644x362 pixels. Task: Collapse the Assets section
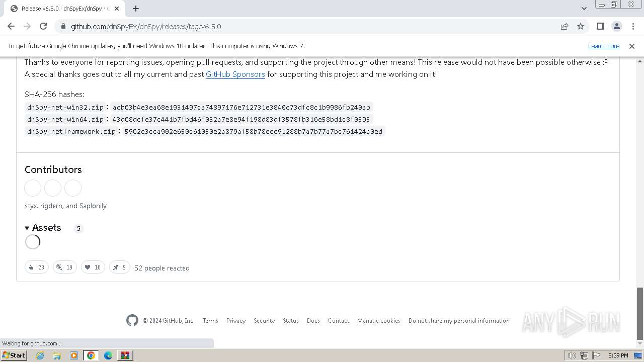click(43, 228)
